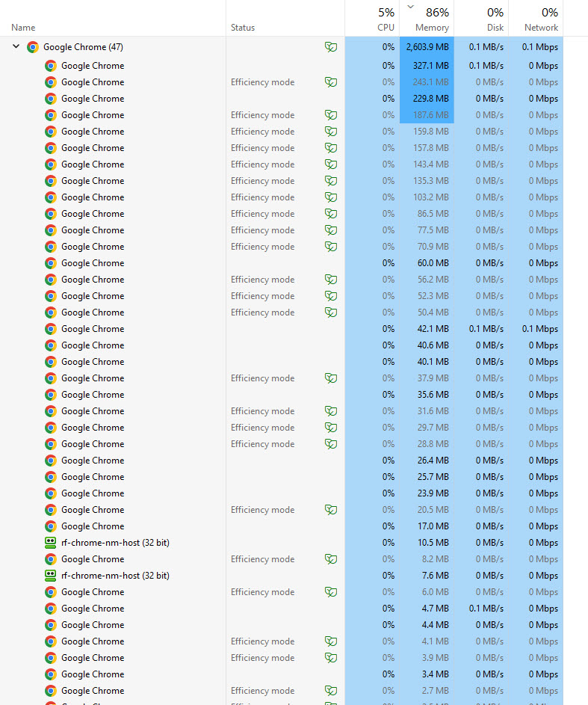Select the Google Chrome process name in the 25.7 MB row
This screenshot has height=705, width=588.
93,476
